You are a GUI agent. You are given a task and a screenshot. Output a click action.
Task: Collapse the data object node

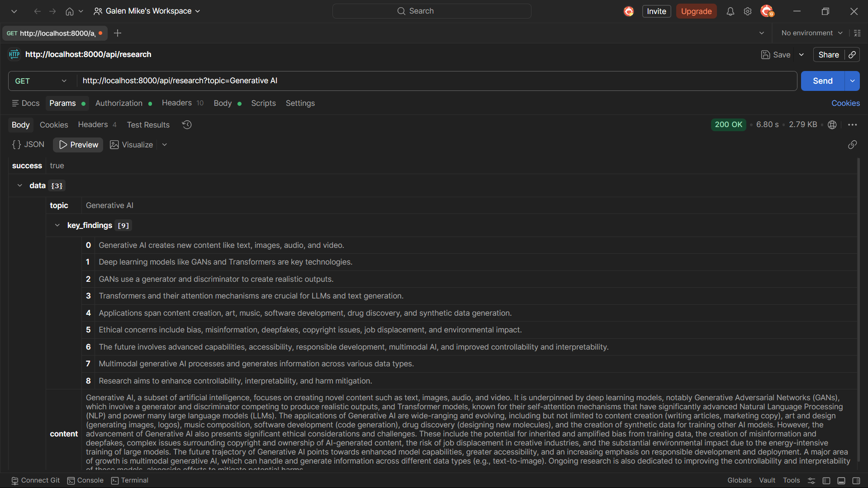click(20, 185)
